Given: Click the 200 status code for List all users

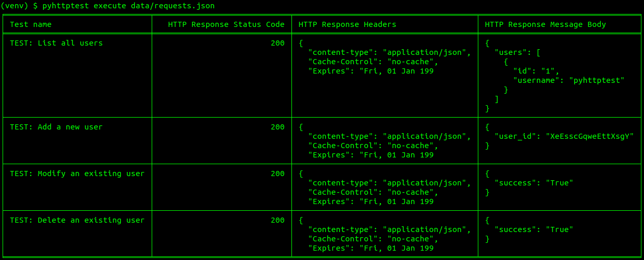Looking at the screenshot, I should click(x=277, y=43).
